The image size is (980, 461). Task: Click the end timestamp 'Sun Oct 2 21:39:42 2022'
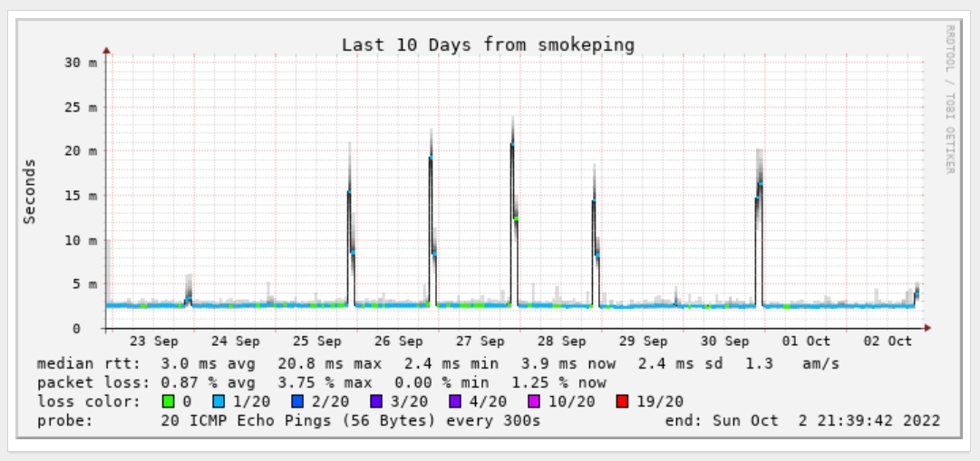[x=826, y=420]
